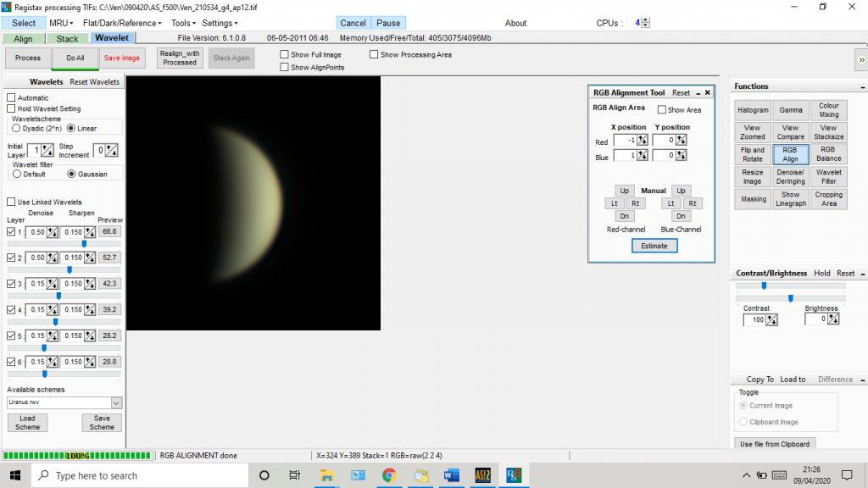The height and width of the screenshot is (488, 868).
Task: Select the Dyadic wavelet scheme option
Action: (16, 129)
